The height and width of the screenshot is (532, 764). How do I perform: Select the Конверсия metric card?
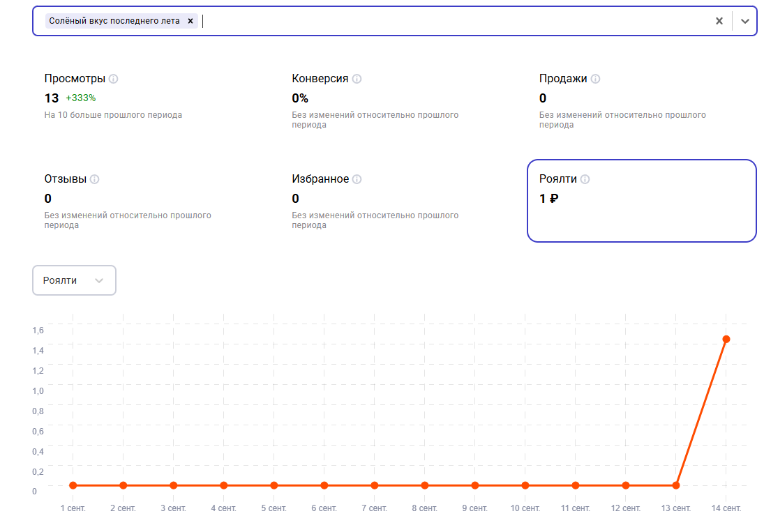[394, 101]
